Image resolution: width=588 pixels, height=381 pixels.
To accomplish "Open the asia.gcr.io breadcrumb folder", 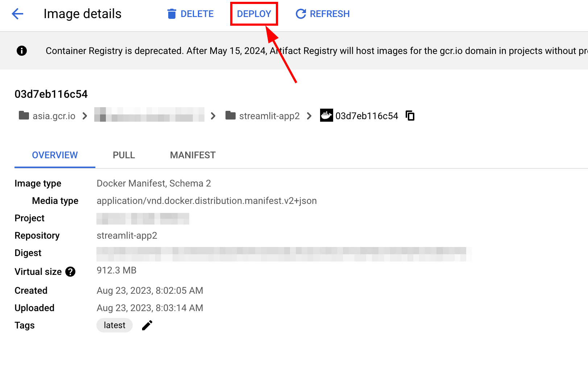I will click(47, 116).
